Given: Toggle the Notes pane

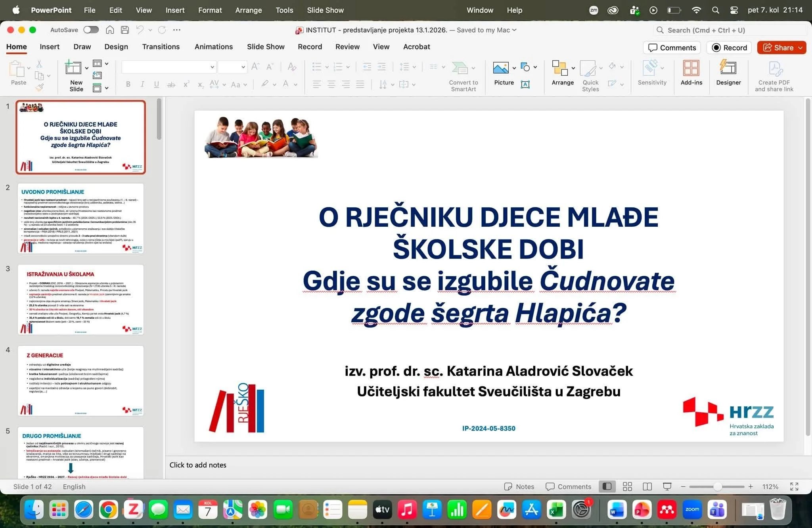Looking at the screenshot, I should tap(519, 486).
